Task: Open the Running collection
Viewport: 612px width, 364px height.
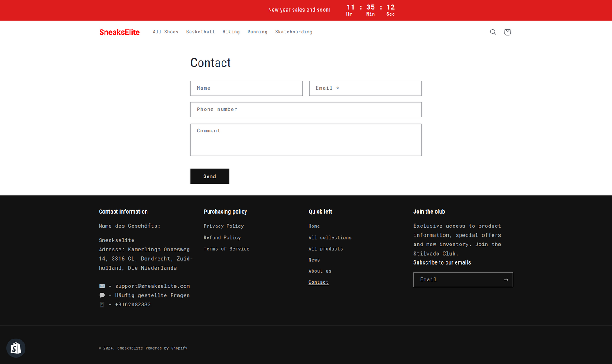Action: click(x=257, y=32)
